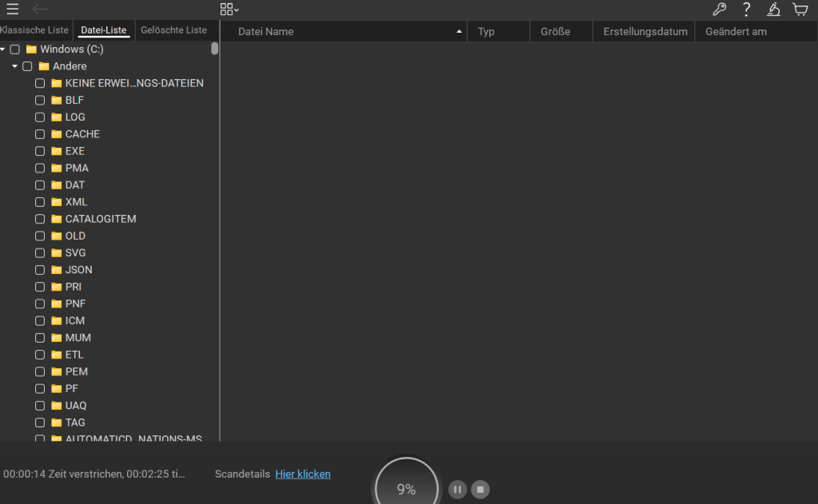This screenshot has height=504, width=818.
Task: Click the microscope tools icon
Action: point(773,10)
